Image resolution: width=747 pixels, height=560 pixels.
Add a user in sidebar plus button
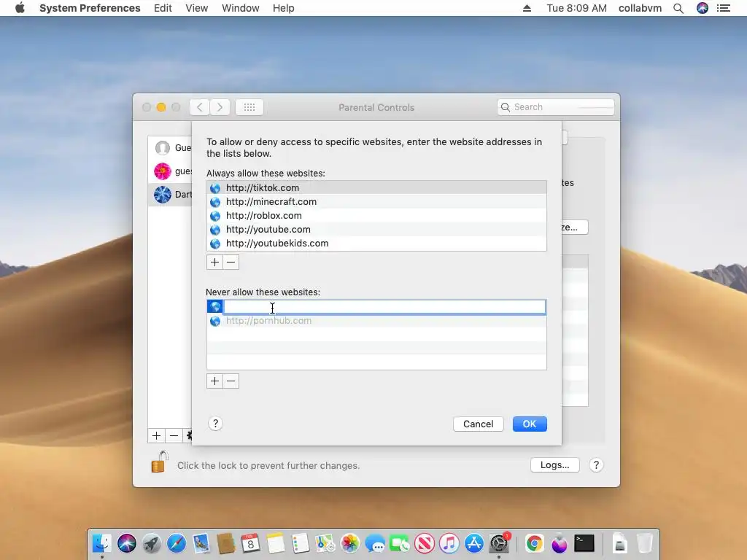click(x=156, y=435)
